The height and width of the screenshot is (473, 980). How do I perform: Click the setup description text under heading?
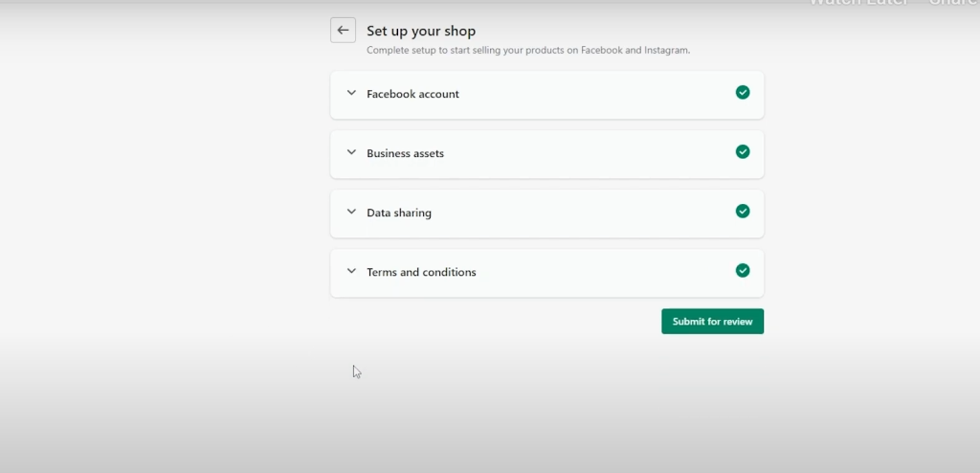pos(528,50)
